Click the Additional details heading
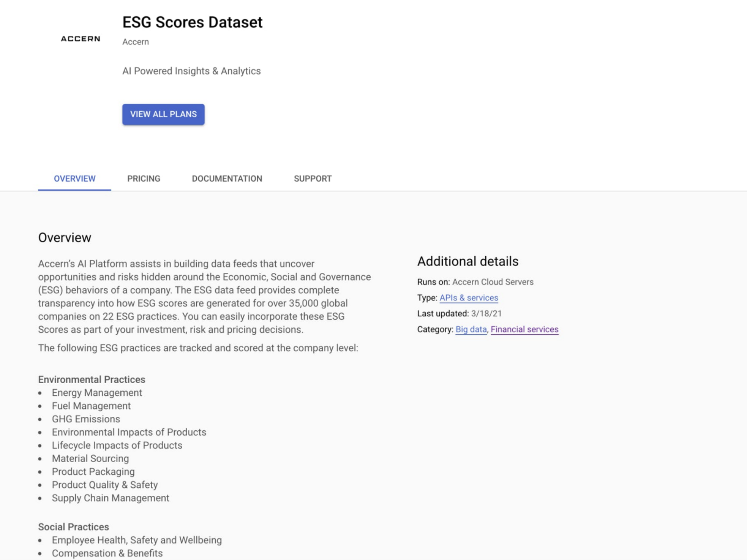 468,261
